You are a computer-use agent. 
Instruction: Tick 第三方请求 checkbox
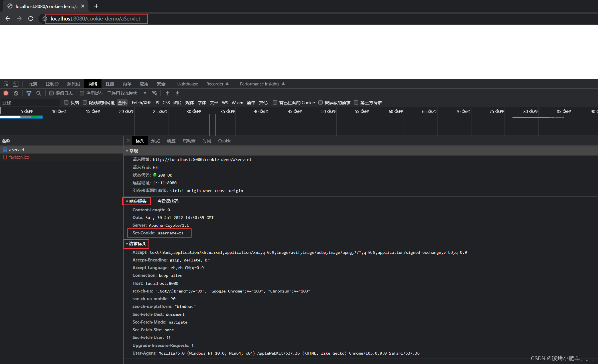(356, 102)
